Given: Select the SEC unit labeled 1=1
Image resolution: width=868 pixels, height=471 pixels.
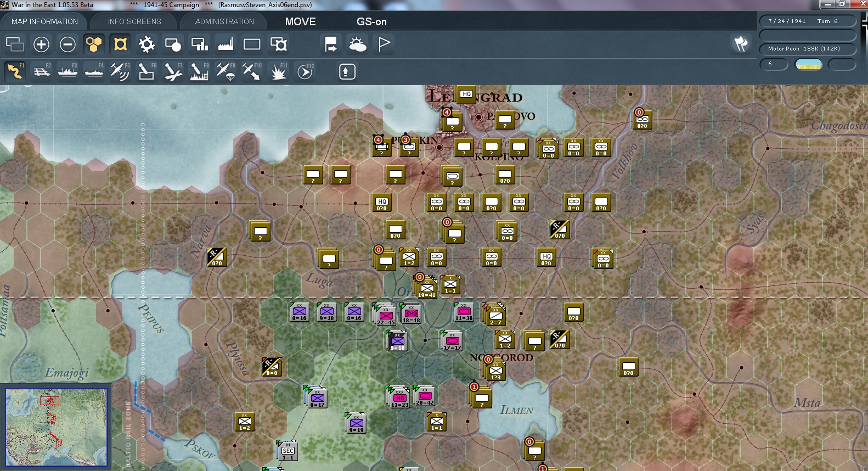Looking at the screenshot, I should click(288, 451).
